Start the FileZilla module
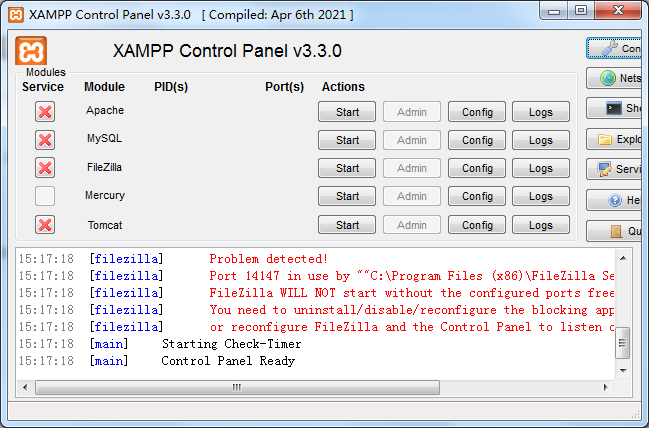 tap(347, 168)
